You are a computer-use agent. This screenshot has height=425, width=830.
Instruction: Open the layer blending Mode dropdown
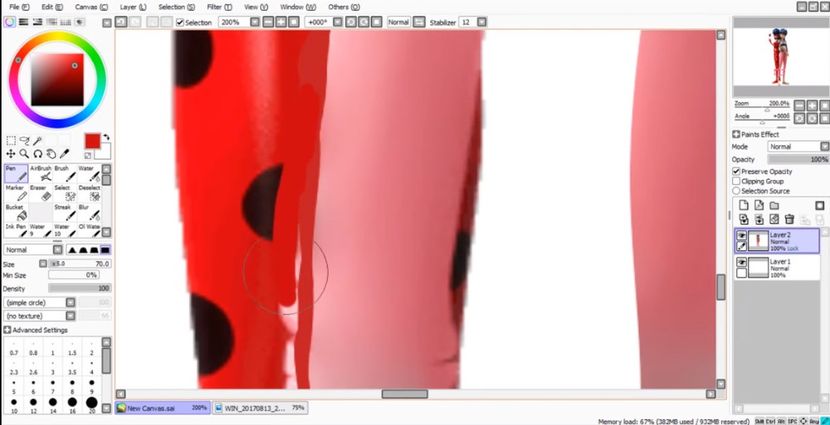click(824, 147)
